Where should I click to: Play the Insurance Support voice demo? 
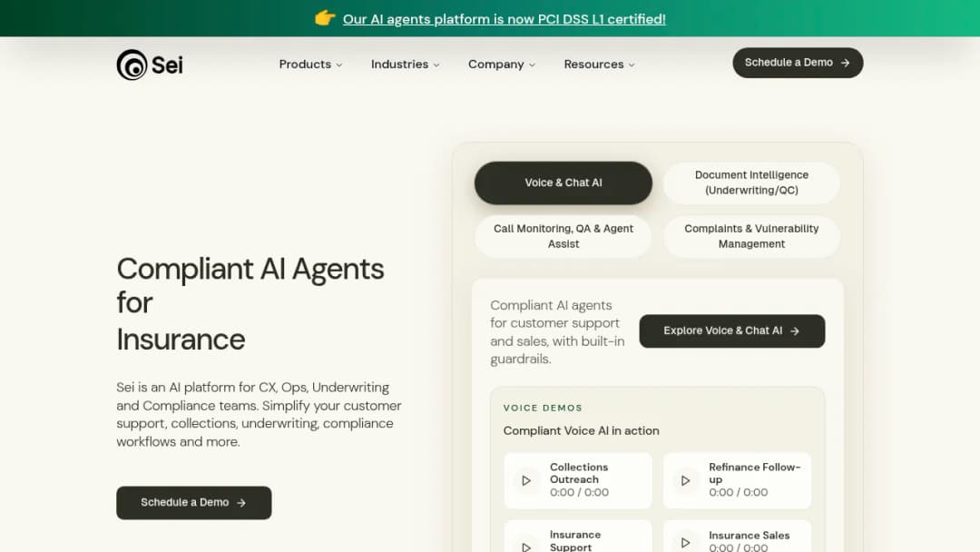pos(526,546)
